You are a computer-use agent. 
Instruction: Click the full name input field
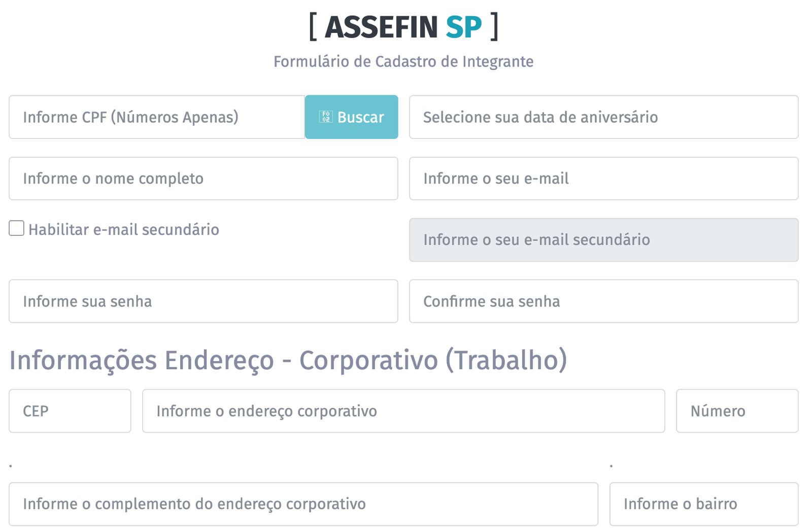point(203,179)
